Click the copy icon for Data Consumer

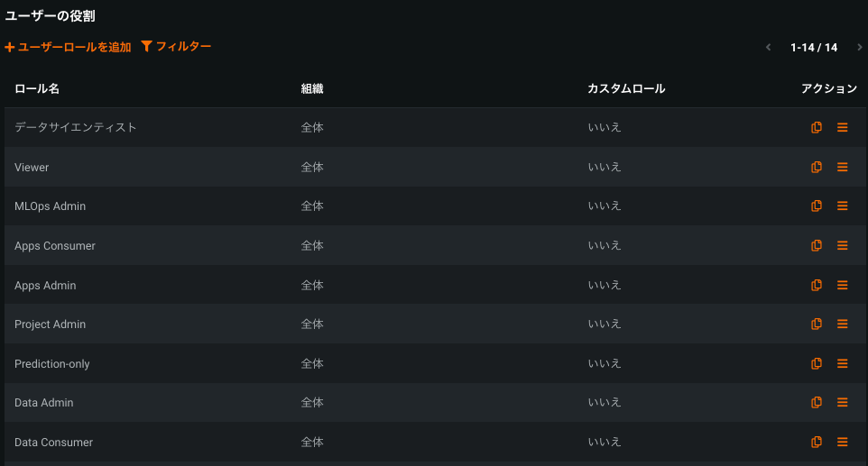817,442
